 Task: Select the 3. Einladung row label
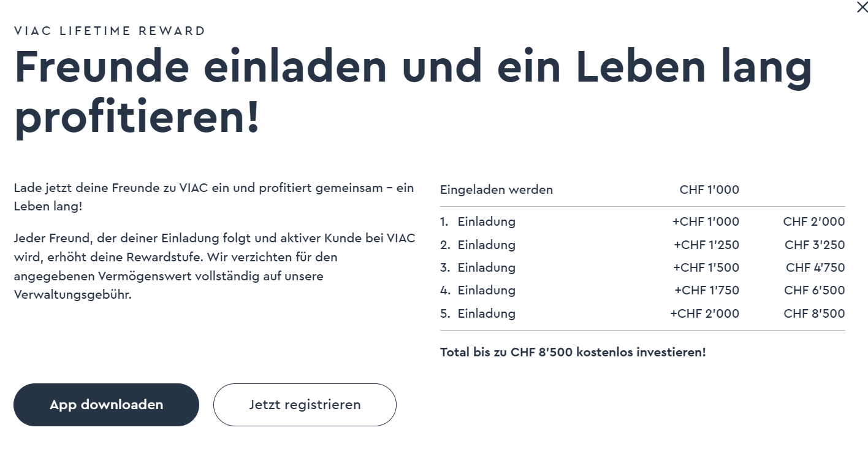[x=478, y=267]
